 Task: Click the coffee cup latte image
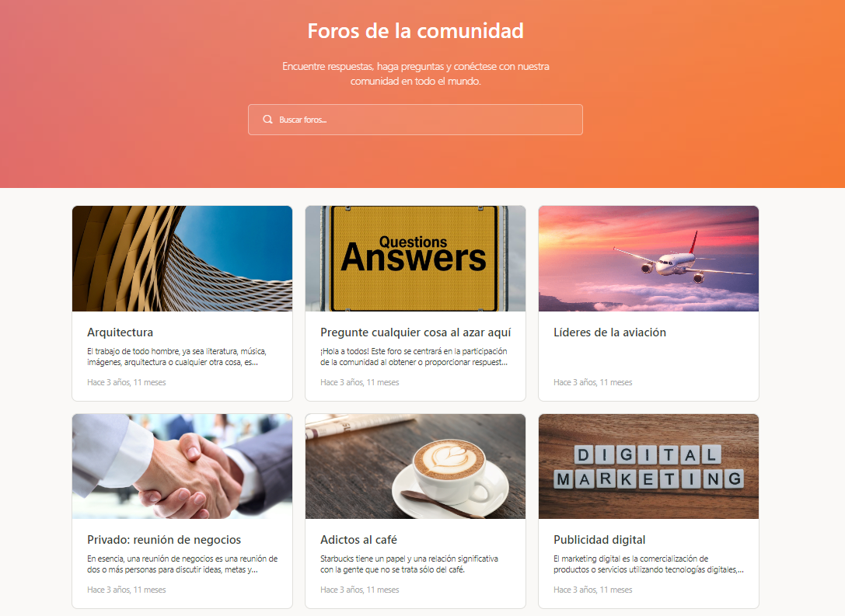coord(415,466)
